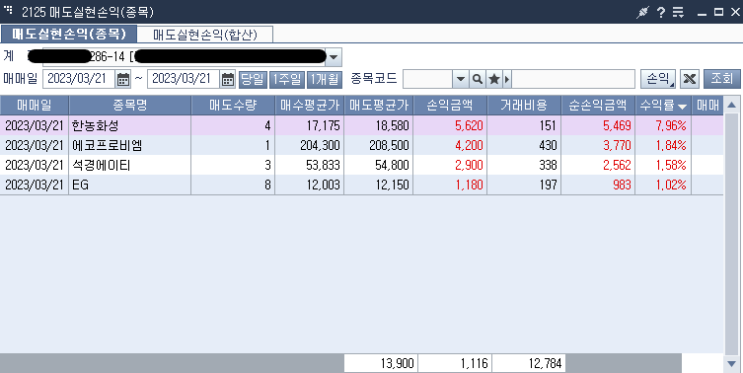Open favorites star icon for stock code
Viewport: 743px width, 373px height.
(x=494, y=79)
